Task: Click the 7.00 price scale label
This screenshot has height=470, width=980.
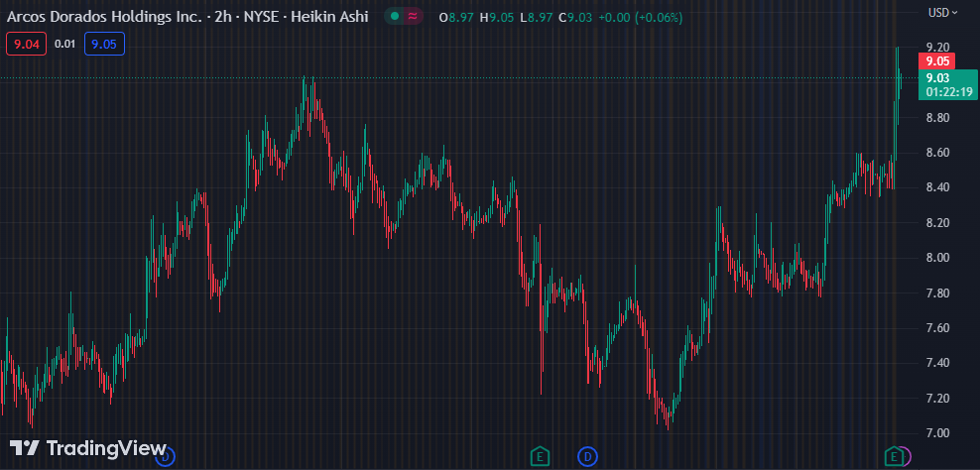Action: click(x=937, y=433)
